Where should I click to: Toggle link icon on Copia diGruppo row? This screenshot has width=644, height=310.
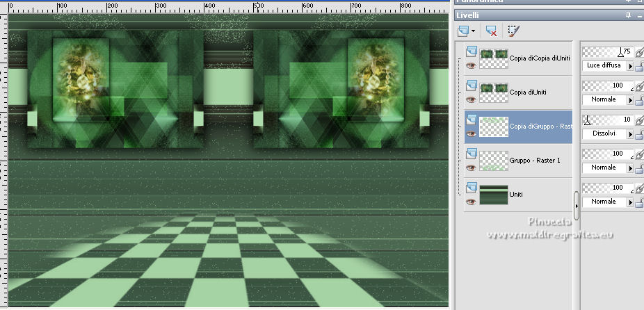640,120
